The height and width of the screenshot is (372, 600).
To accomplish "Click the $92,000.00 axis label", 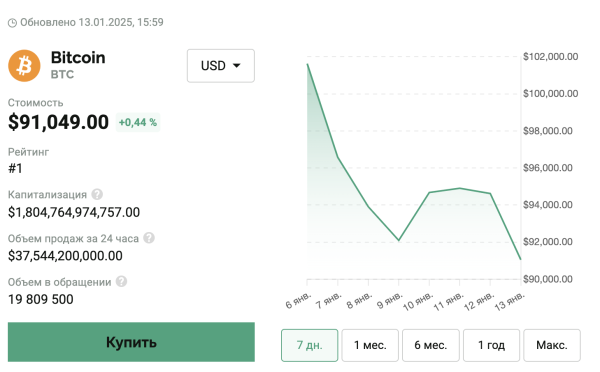I will click(x=548, y=242).
